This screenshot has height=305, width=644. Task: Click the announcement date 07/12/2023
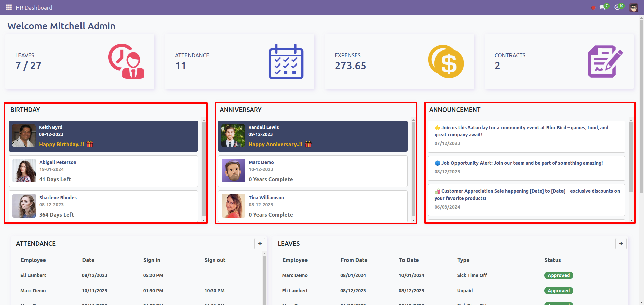tap(447, 143)
